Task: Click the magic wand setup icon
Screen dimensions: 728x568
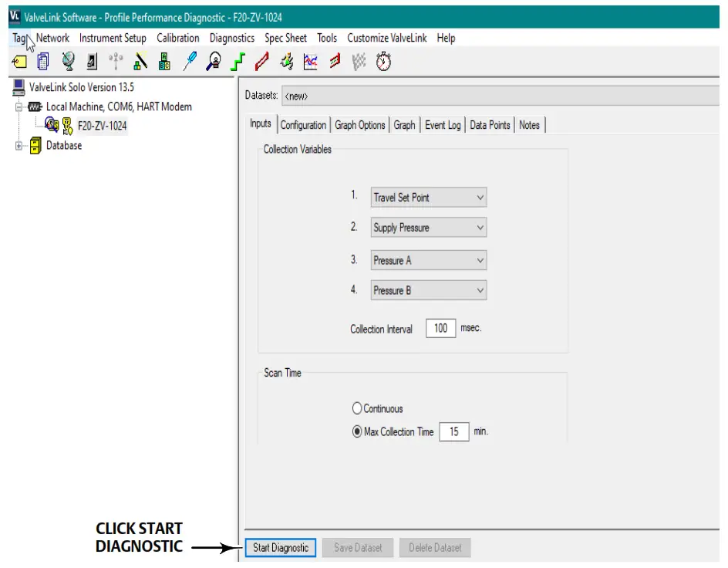Action: pyautogui.click(x=140, y=61)
